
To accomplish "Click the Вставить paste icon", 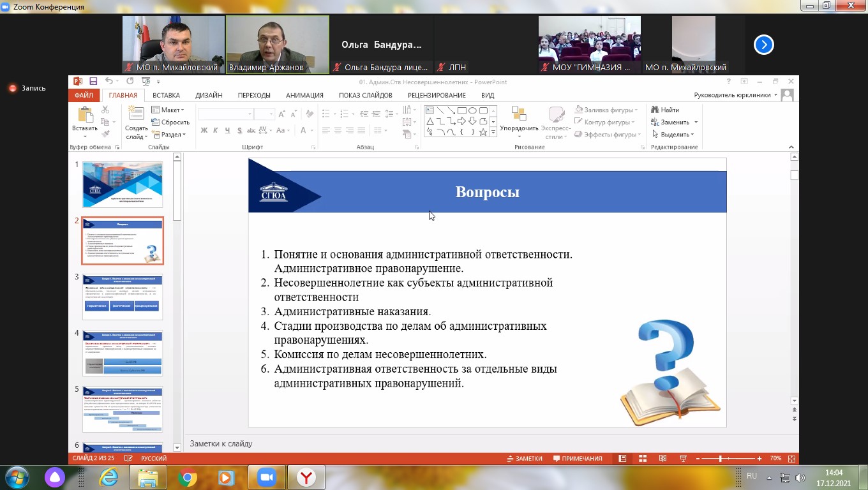I will 85,114.
